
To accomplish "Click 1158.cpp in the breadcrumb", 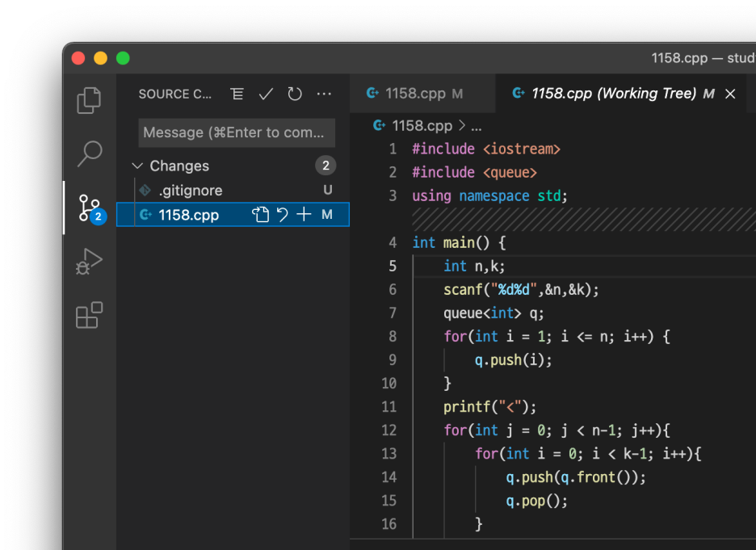I will click(422, 126).
